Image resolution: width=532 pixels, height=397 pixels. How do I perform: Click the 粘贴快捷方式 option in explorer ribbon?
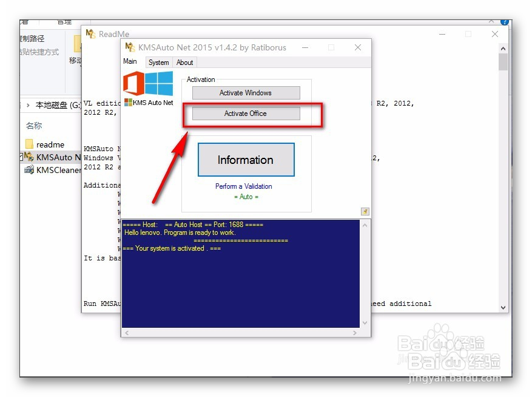click(39, 52)
